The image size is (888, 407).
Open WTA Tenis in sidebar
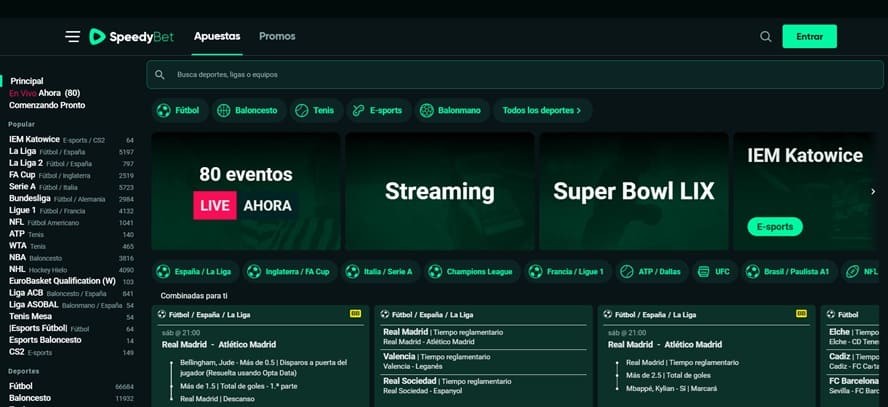click(71, 246)
